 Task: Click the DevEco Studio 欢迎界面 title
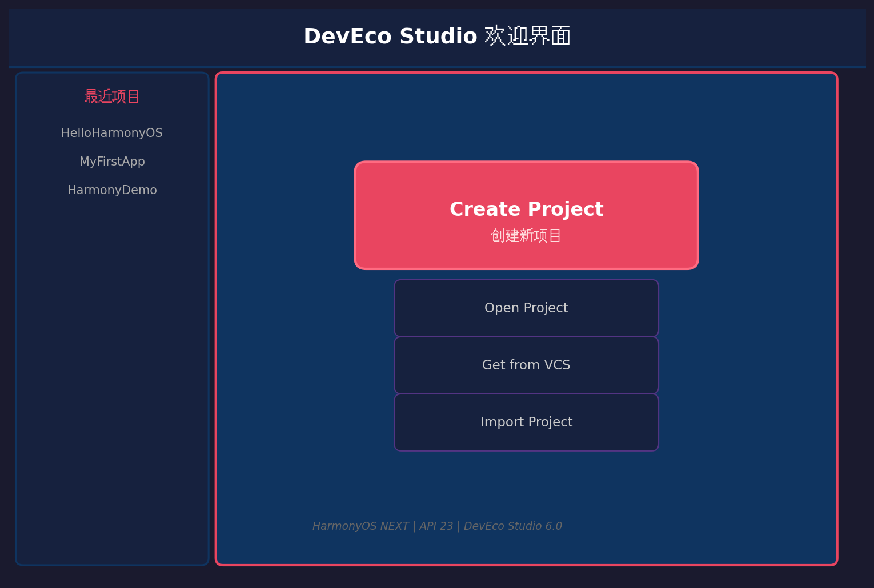click(x=437, y=36)
